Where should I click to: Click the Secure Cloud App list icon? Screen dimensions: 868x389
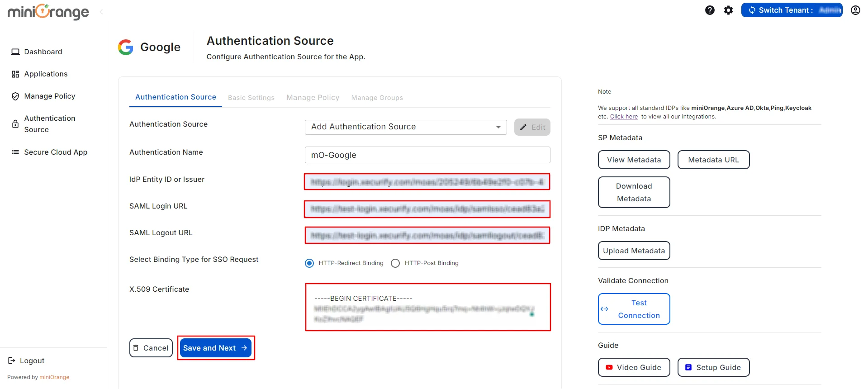coord(15,152)
